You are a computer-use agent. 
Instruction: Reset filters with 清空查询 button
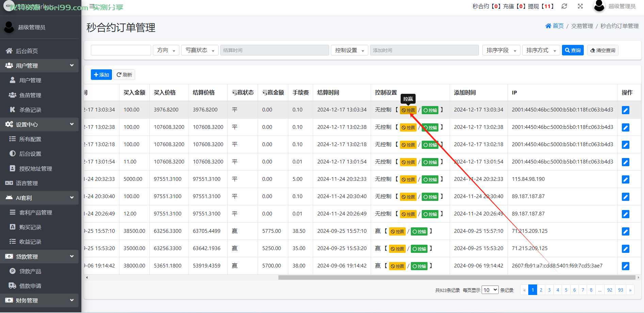coord(603,50)
